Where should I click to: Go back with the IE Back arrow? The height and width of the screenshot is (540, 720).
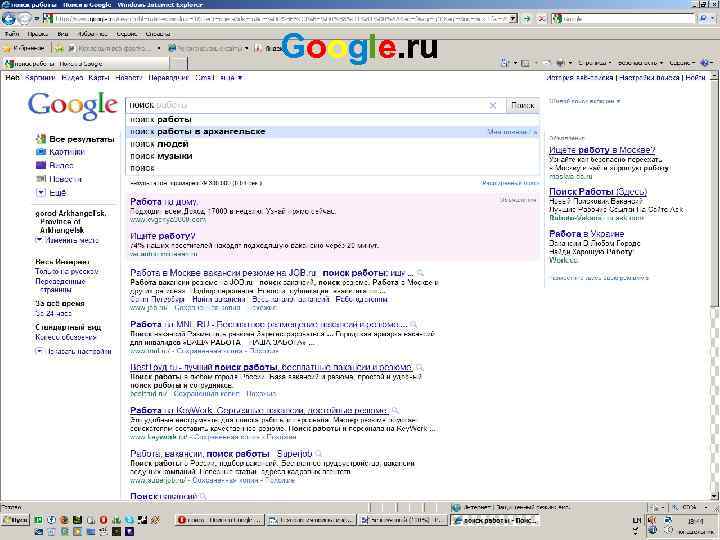tap(8, 19)
